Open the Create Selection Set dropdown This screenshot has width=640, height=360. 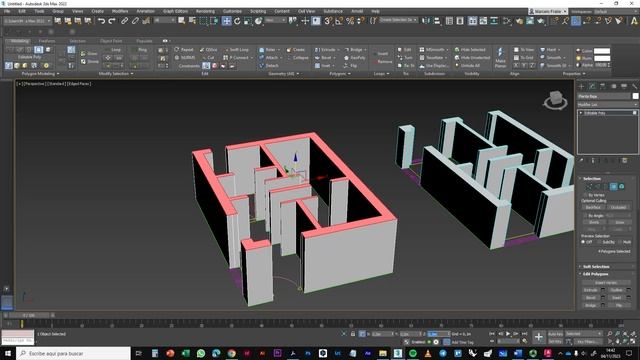pyautogui.click(x=398, y=20)
